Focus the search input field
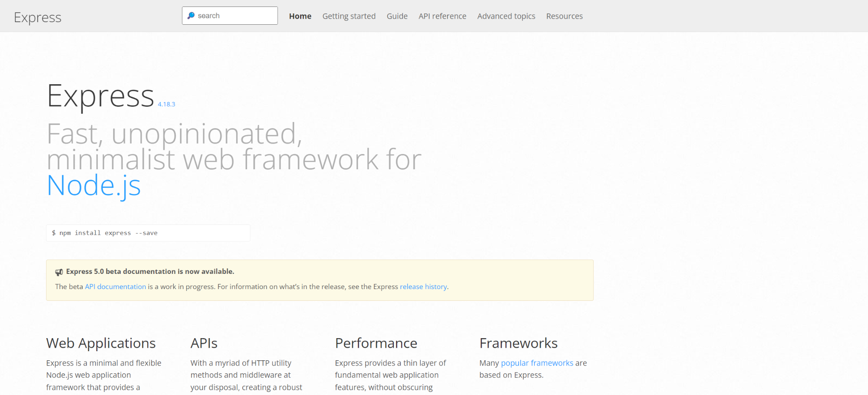The width and height of the screenshot is (868, 395). tap(230, 16)
